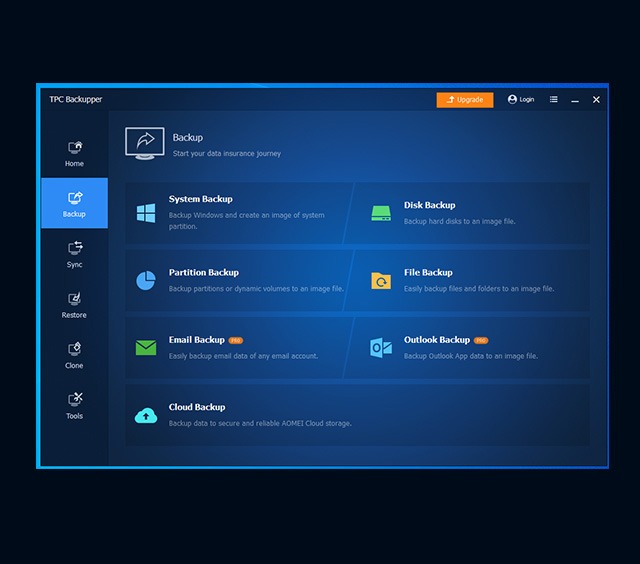640x564 pixels.
Task: Choose Disk Backup title
Action: point(429,205)
